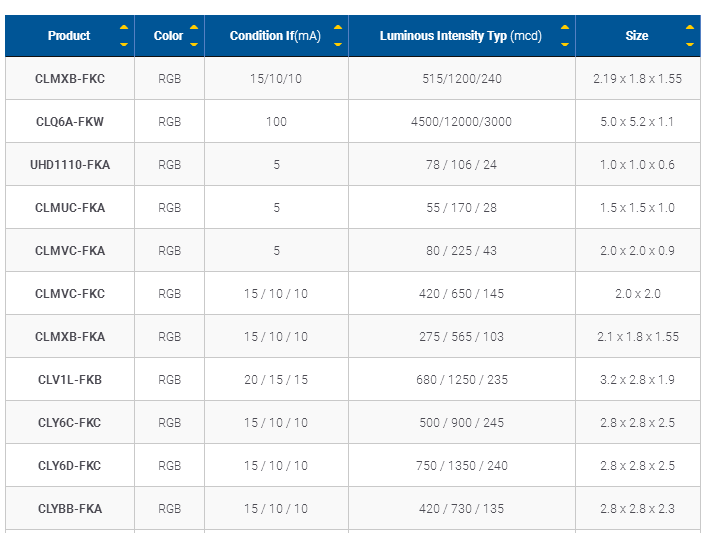Sort Condition If(mA) ascending with up arrow
The image size is (701, 533).
point(338,27)
